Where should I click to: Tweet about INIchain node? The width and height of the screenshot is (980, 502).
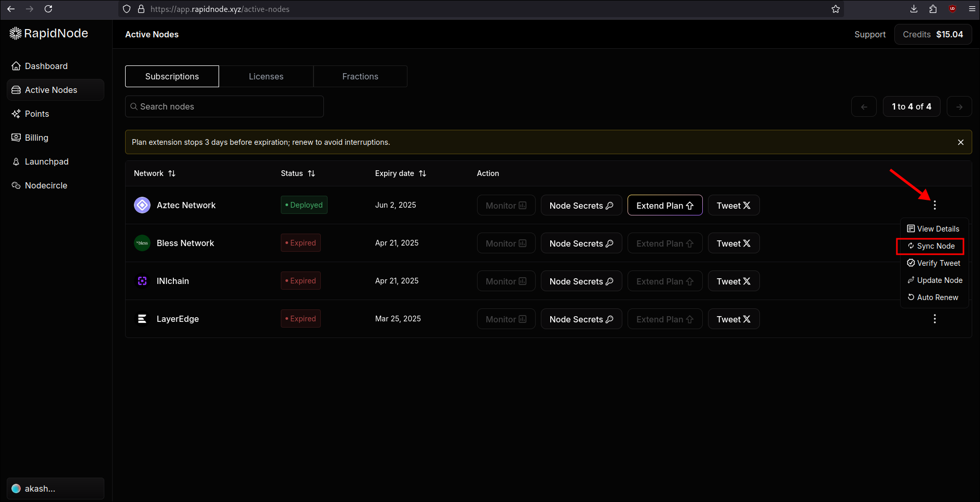(733, 281)
